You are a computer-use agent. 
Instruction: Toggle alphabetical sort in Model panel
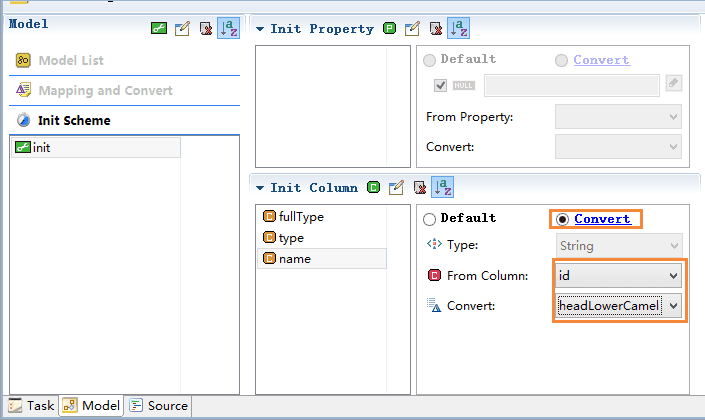228,28
